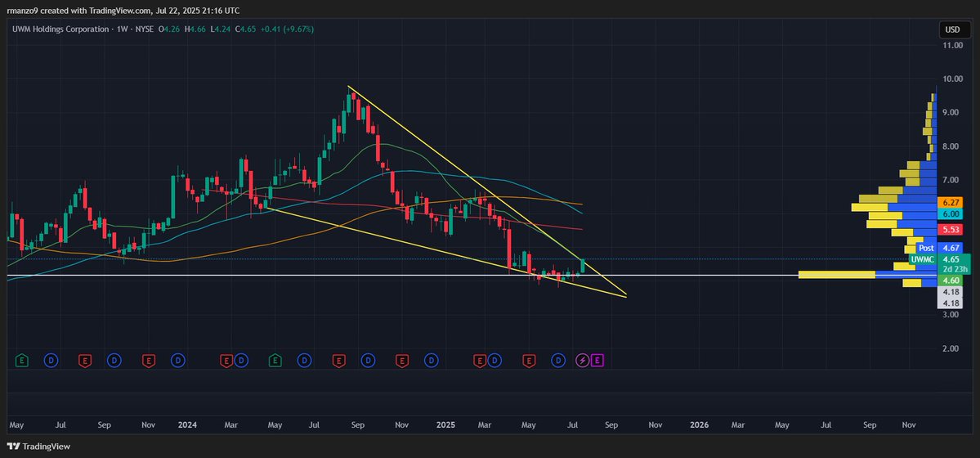
Task: Select the cyan 6.00 price label
Action: coord(951,214)
